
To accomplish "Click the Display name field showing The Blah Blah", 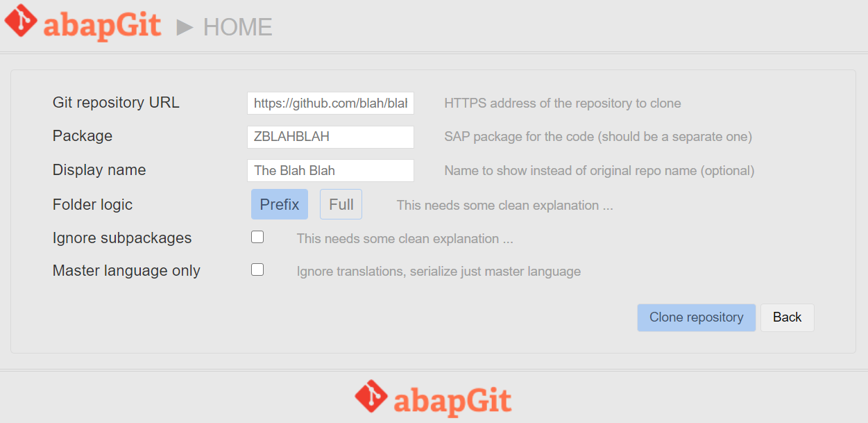I will pos(330,170).
